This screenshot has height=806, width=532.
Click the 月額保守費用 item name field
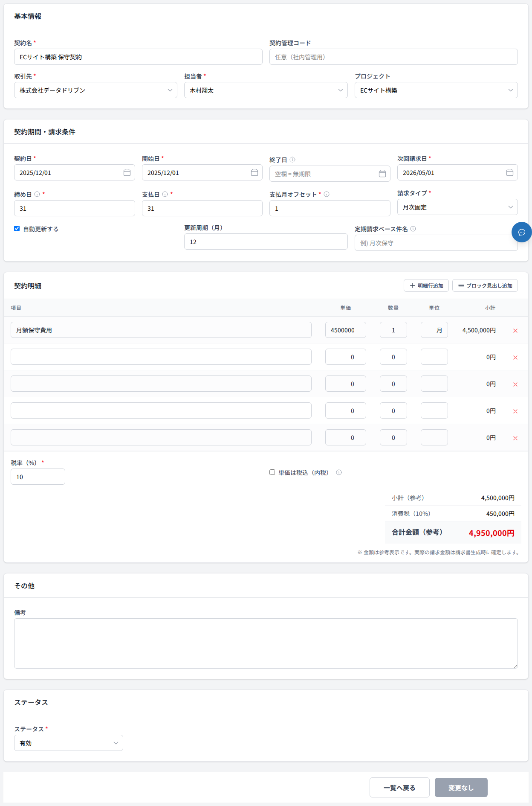161,330
